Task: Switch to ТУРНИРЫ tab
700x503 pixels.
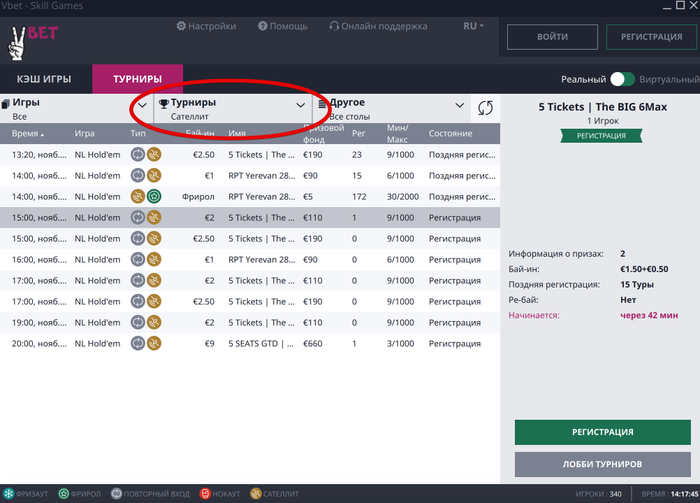Action: click(x=138, y=79)
